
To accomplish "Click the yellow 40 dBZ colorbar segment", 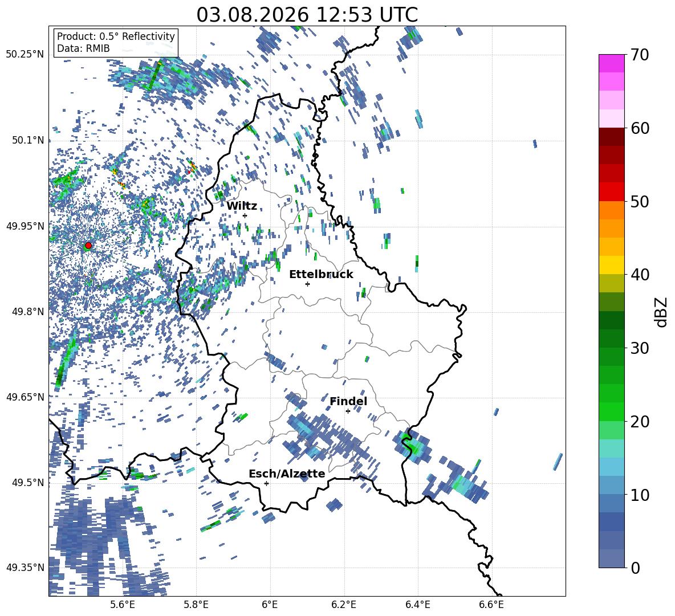I will [x=611, y=265].
